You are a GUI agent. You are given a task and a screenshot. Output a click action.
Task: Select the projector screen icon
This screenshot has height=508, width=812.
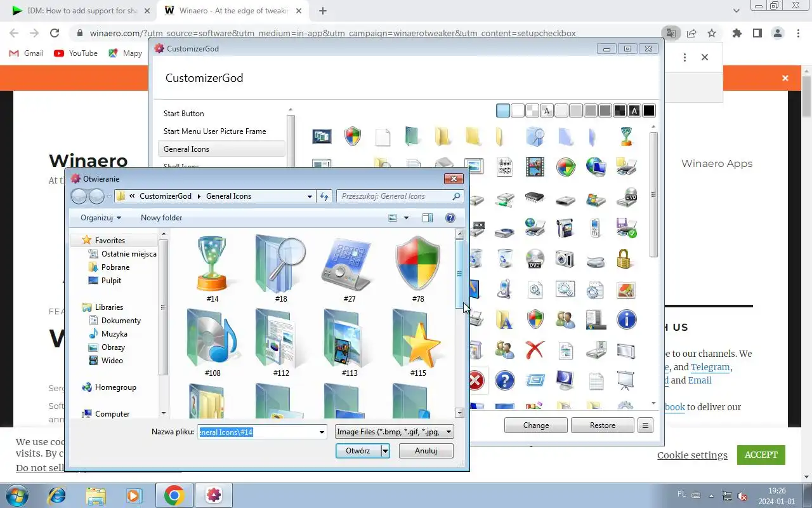[626, 380]
